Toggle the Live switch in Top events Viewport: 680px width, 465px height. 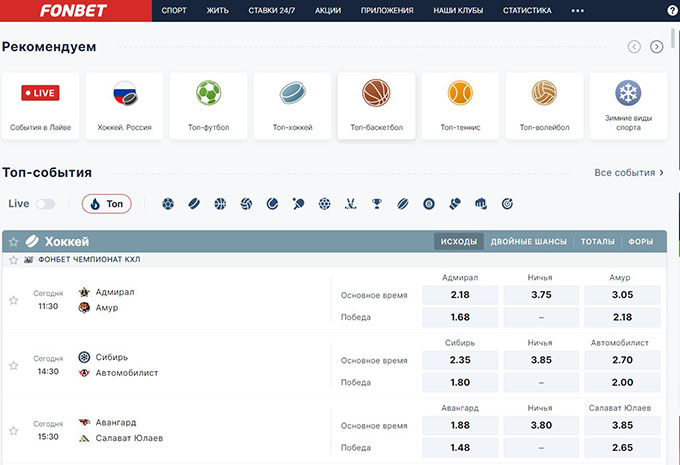coord(45,204)
